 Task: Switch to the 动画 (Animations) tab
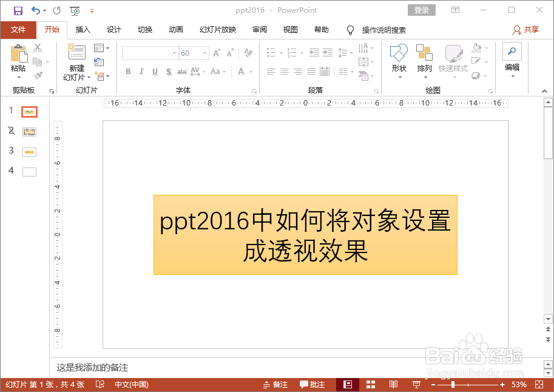tap(175, 30)
